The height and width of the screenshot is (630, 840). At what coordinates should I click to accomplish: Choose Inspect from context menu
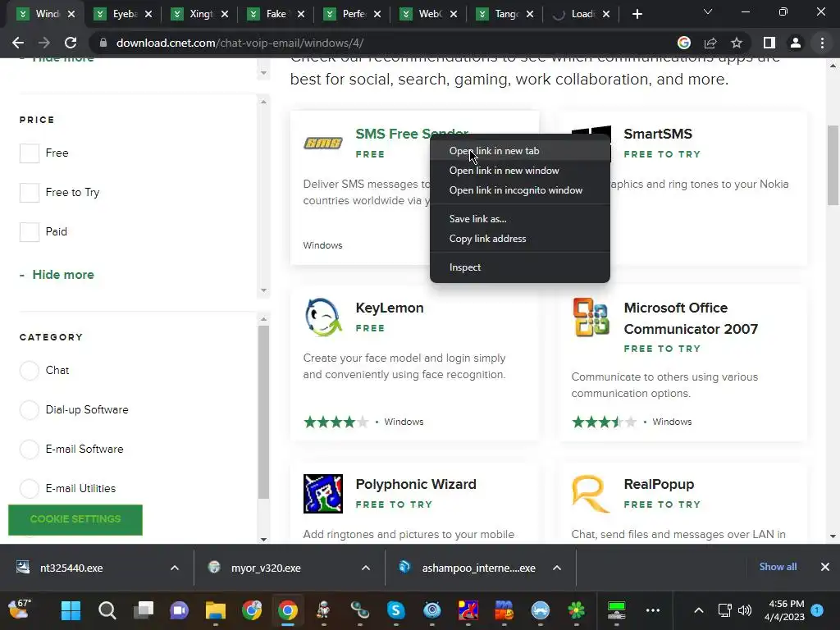(519, 267)
